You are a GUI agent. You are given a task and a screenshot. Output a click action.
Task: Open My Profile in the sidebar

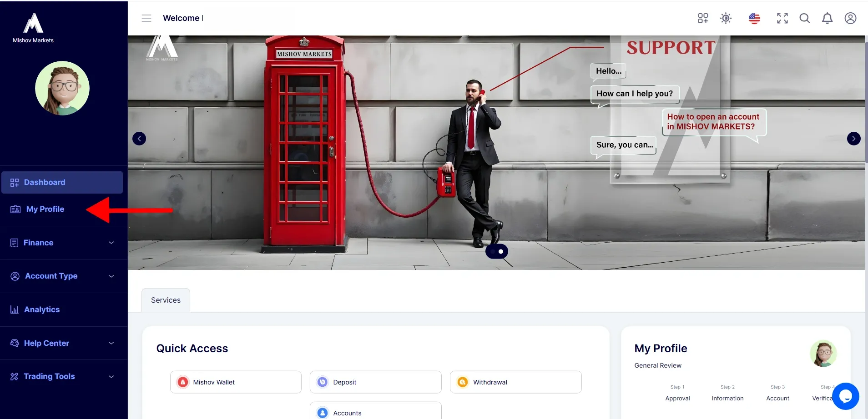click(x=45, y=209)
